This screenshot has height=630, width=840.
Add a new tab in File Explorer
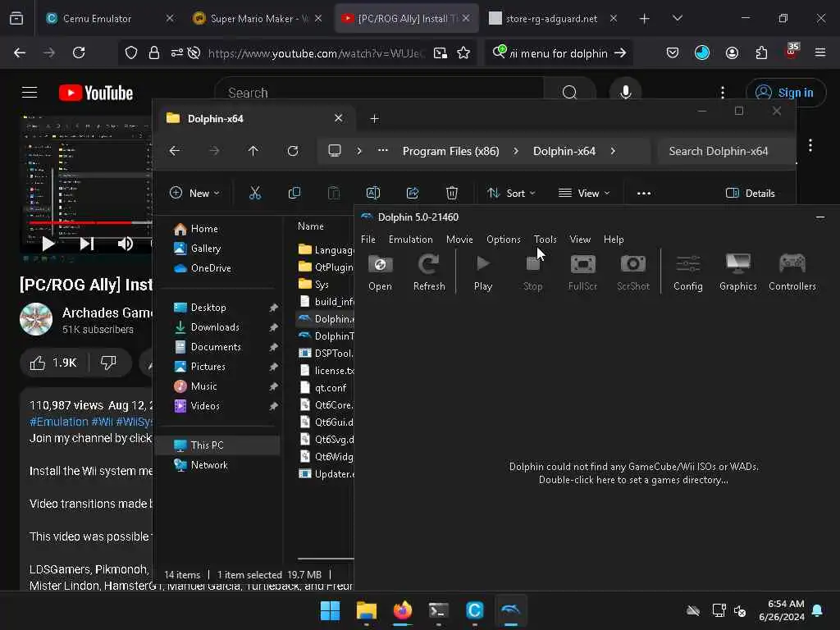pyautogui.click(x=374, y=118)
